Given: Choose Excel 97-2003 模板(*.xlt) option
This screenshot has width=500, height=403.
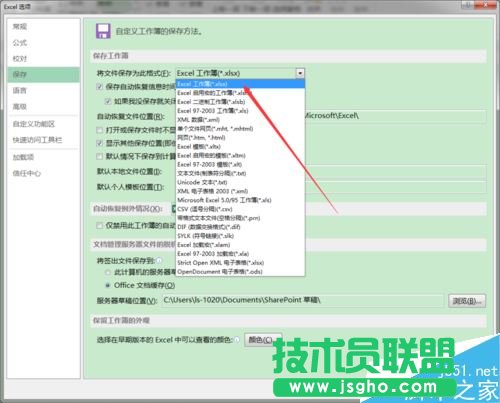Looking at the screenshot, I should click(x=240, y=164).
